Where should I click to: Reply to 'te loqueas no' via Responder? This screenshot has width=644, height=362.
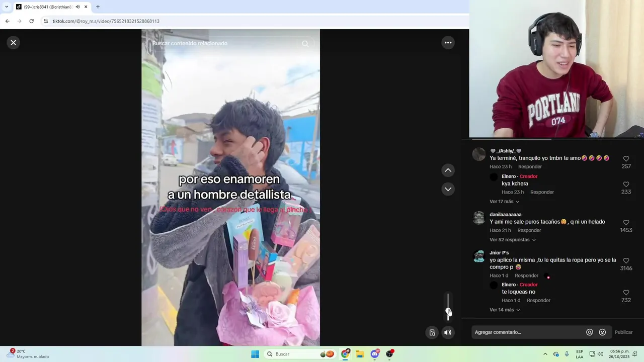tap(538, 300)
